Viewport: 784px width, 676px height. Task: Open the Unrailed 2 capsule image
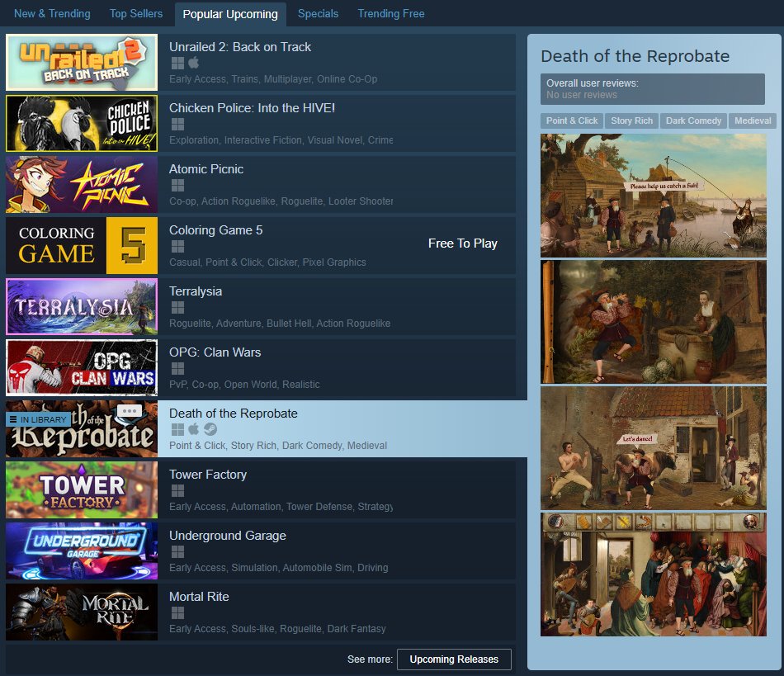[82, 63]
